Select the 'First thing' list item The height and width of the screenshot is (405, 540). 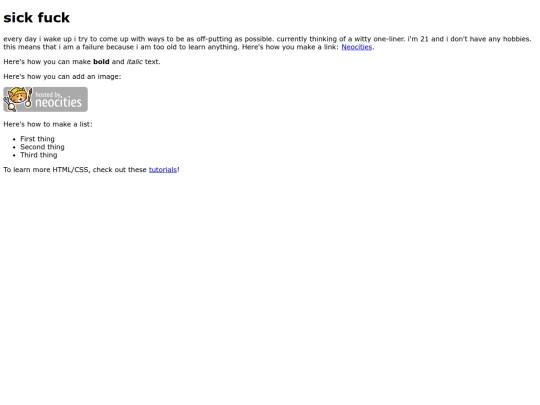[37, 139]
